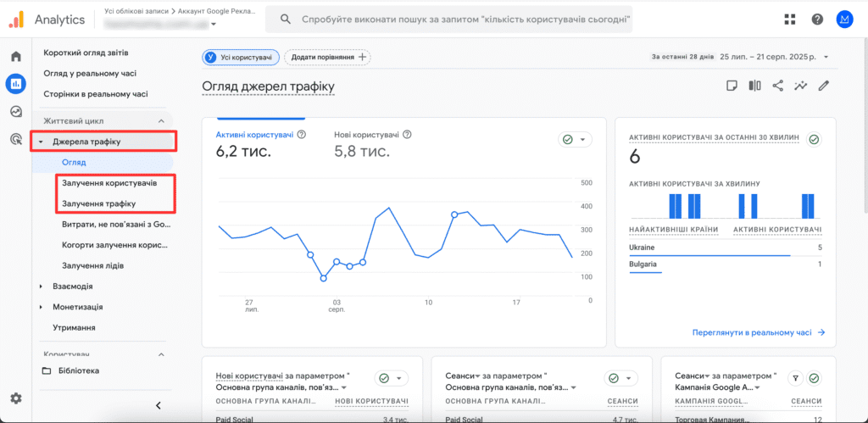Viewport: 868px width, 423px height.
Task: Open Залучення користувачів report
Action: (109, 183)
